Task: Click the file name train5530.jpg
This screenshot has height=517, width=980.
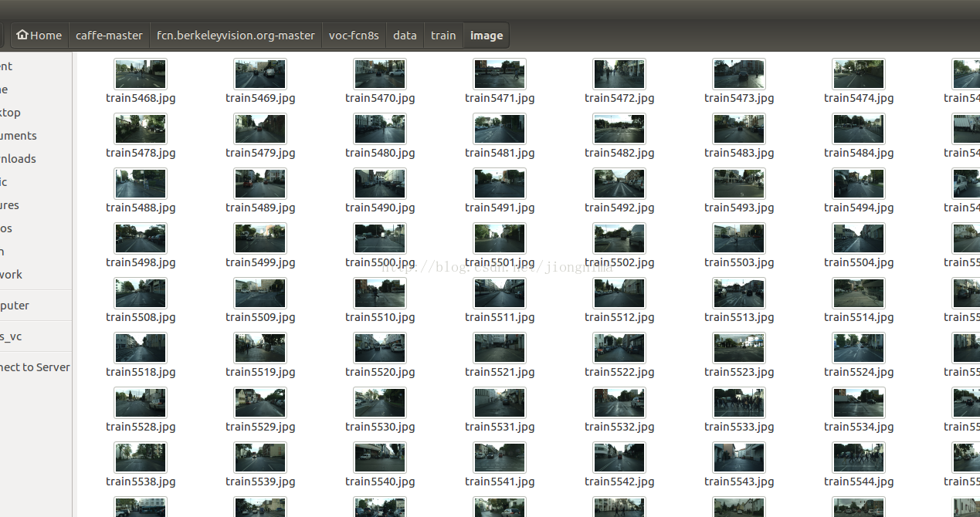Action: pyautogui.click(x=380, y=427)
